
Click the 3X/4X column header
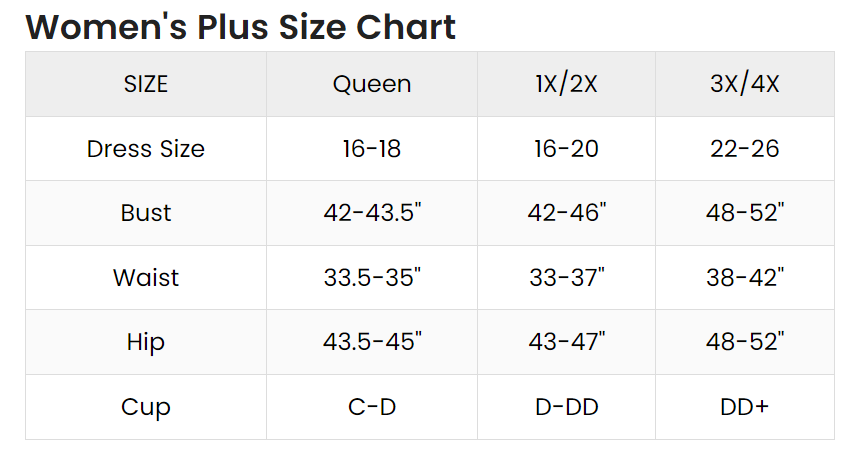point(744,84)
